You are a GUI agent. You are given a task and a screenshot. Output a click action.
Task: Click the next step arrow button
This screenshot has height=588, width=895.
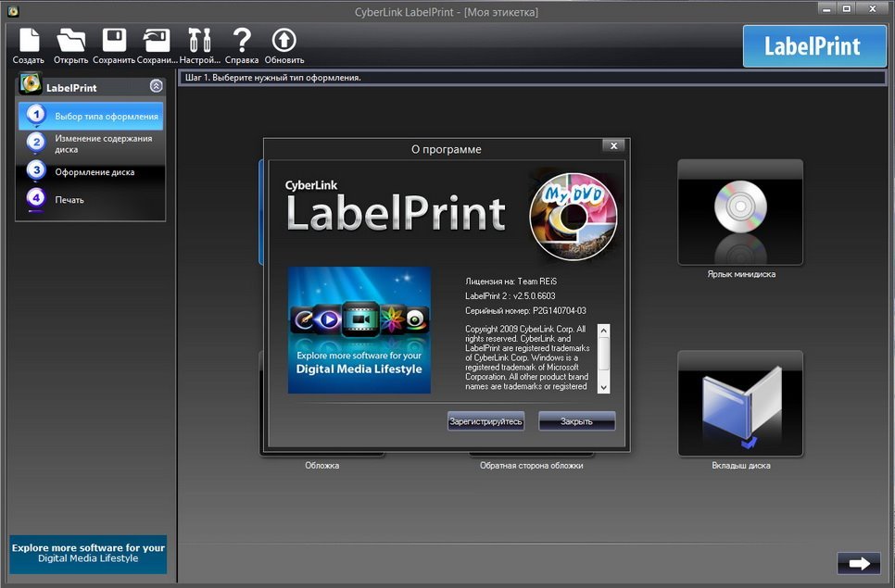(859, 564)
